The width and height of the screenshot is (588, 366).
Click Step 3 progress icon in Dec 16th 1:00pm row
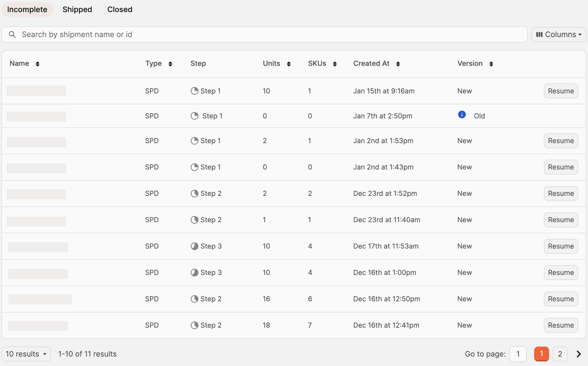tap(195, 272)
